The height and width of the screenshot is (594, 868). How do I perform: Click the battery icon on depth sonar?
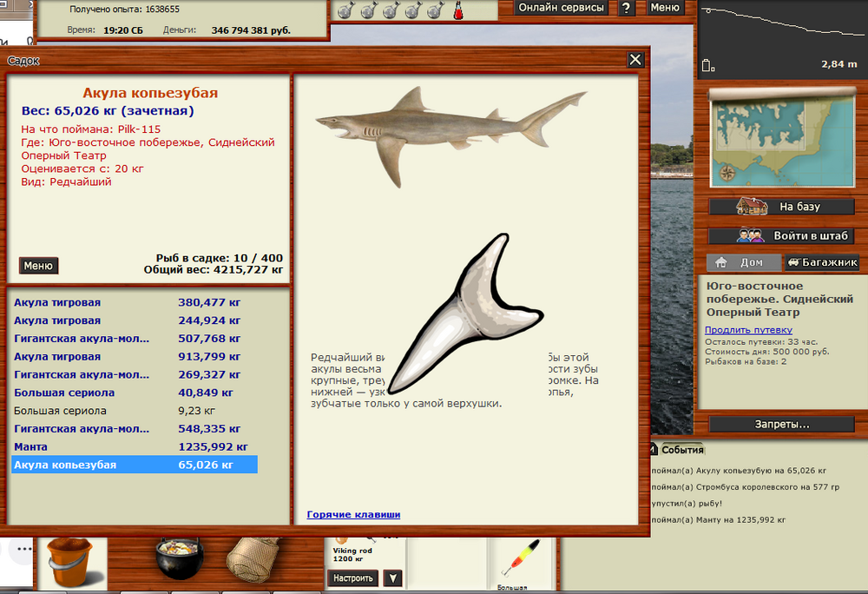707,65
